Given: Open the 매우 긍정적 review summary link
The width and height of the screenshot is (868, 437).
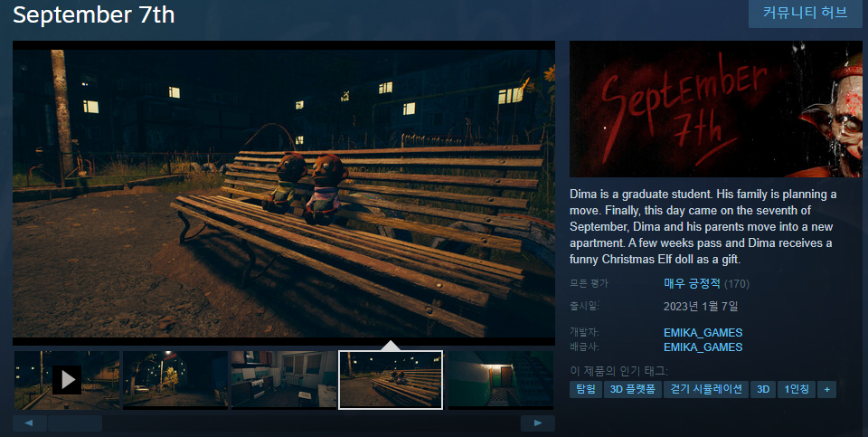Looking at the screenshot, I should [x=692, y=283].
